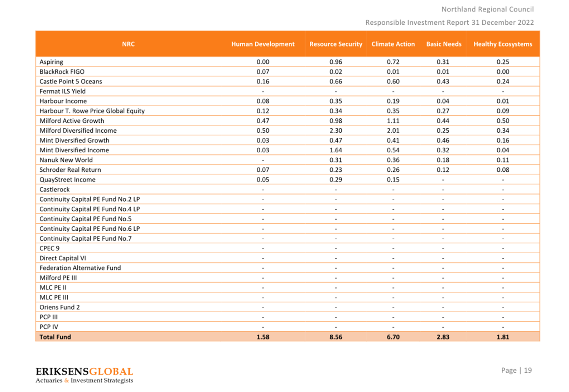Select Aspiring Climate Action value 0.72
This screenshot has width=569, height=392.
393,62
